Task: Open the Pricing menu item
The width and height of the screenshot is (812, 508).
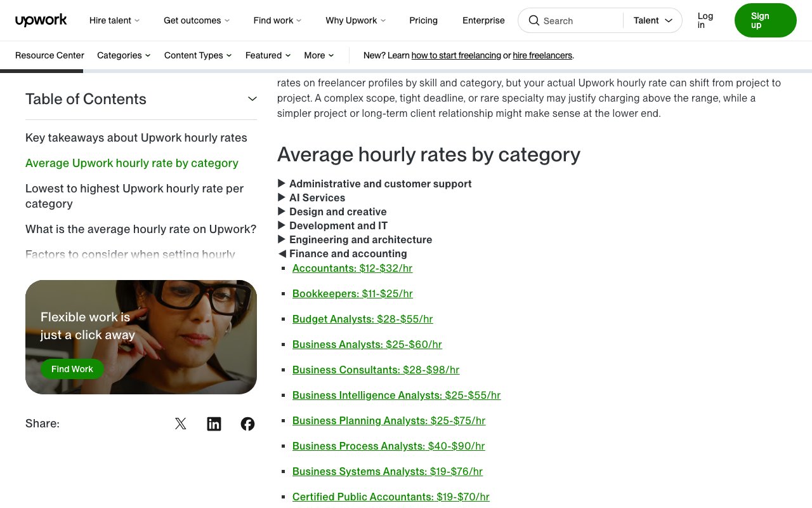Action: coord(424,20)
